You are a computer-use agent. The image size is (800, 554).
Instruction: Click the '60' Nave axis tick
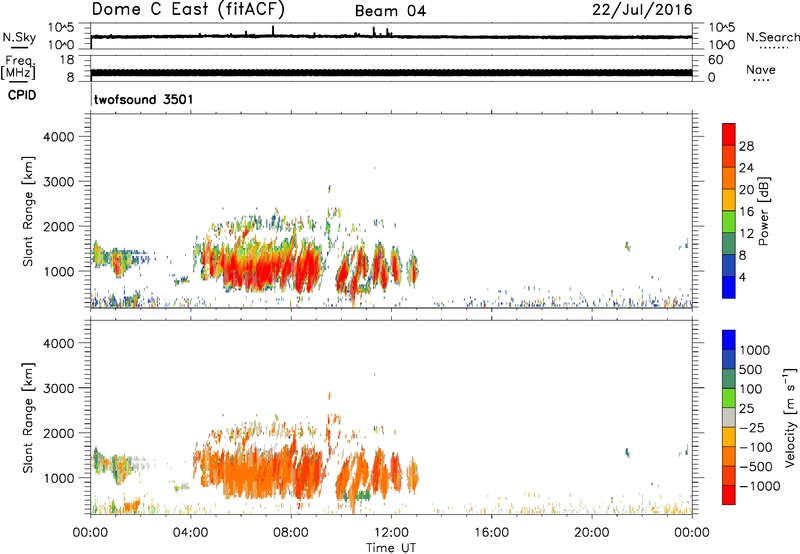coord(715,60)
